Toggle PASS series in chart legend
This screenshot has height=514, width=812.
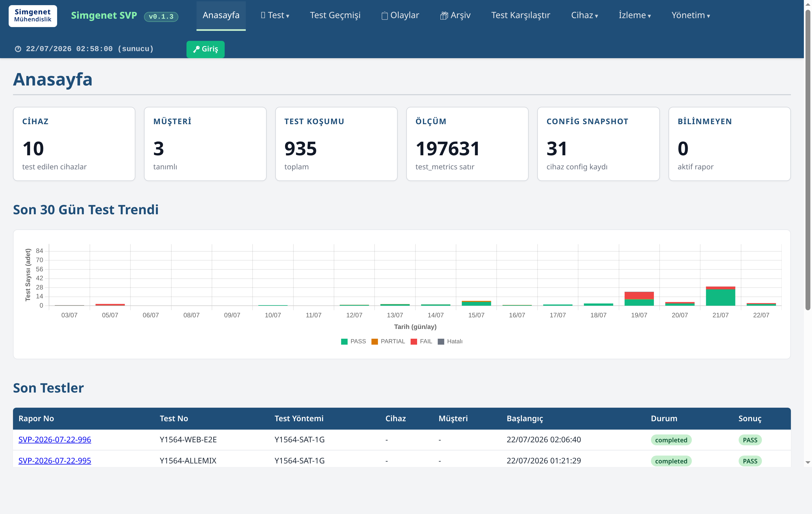click(353, 341)
